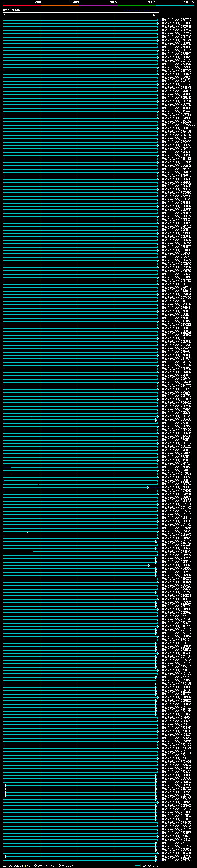Select the UniRef100_B6F294 label
The image size is (197, 868).
(176, 101)
